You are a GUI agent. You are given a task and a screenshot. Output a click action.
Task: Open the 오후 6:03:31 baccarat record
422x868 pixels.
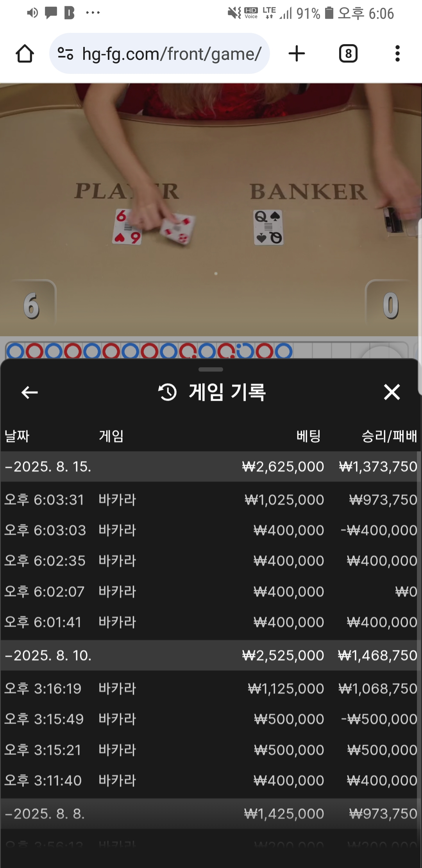pyautogui.click(x=211, y=500)
